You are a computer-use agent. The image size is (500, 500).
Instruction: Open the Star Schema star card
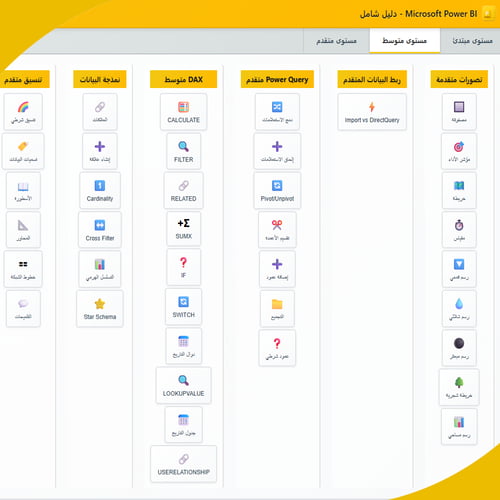click(x=100, y=308)
